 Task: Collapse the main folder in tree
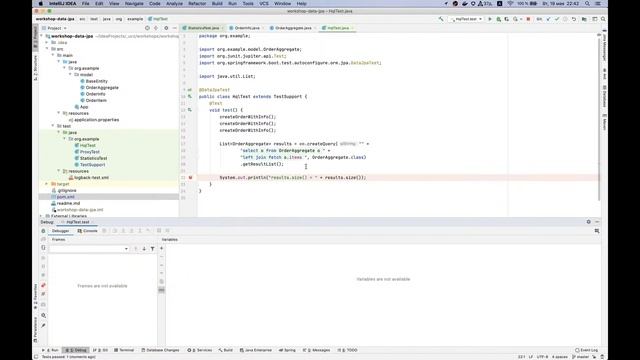pos(53,56)
